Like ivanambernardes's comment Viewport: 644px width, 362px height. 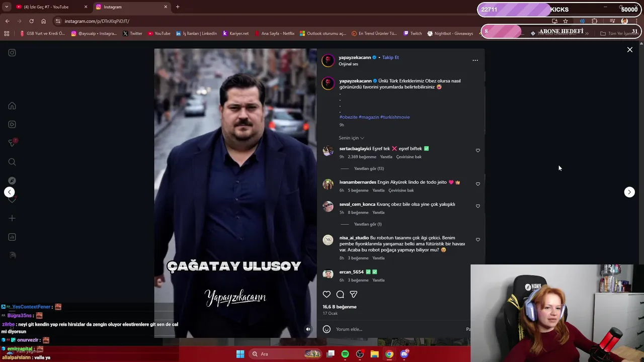[478, 184]
